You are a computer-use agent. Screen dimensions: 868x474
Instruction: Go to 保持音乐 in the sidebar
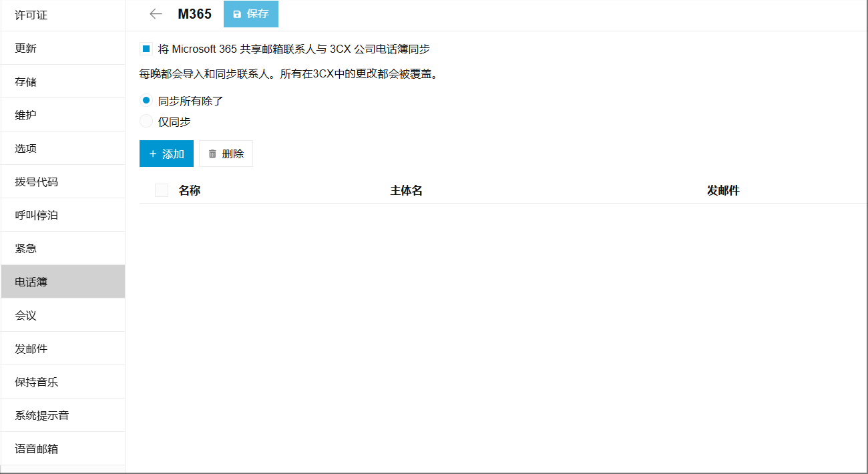[63, 382]
